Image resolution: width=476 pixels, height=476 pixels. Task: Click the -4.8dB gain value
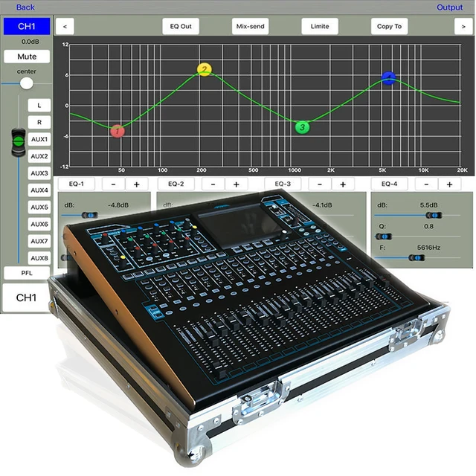click(118, 205)
